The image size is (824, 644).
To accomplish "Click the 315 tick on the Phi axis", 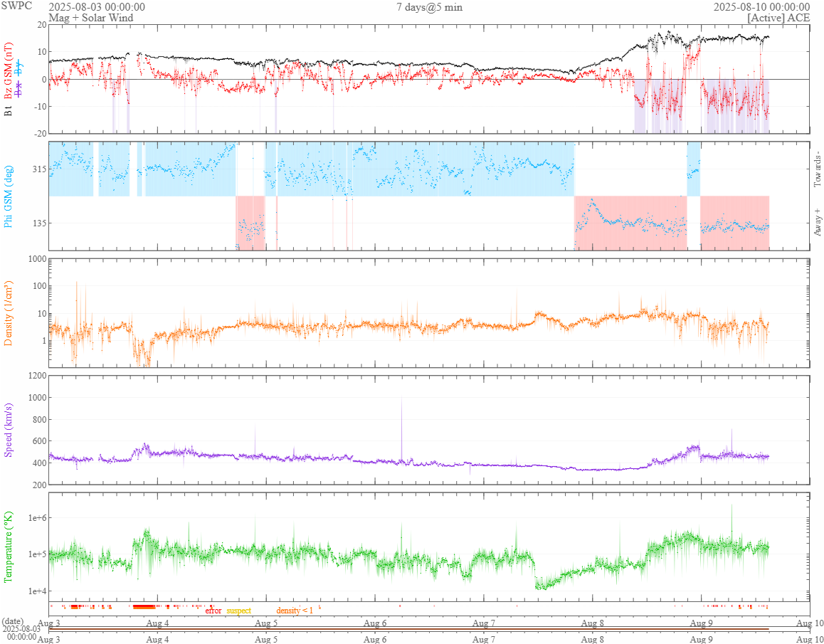I will (x=38, y=169).
